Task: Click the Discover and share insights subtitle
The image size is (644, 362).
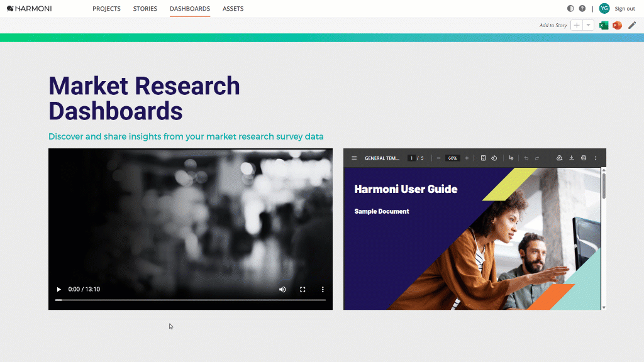Action: point(186,136)
